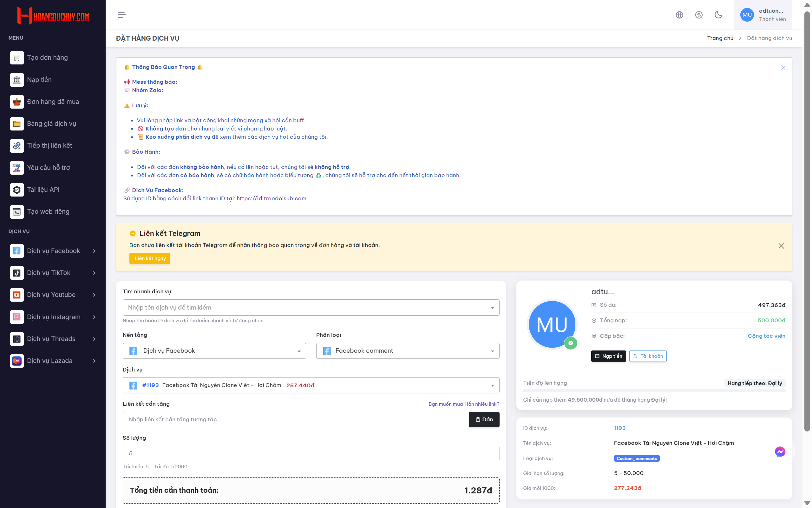Click the API icon for Tài liệu API

(17, 190)
